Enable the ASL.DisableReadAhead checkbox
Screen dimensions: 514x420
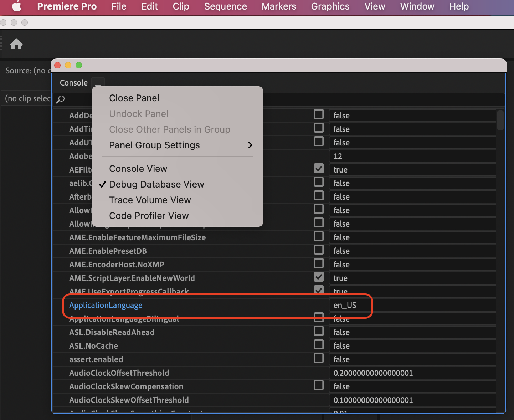(319, 331)
